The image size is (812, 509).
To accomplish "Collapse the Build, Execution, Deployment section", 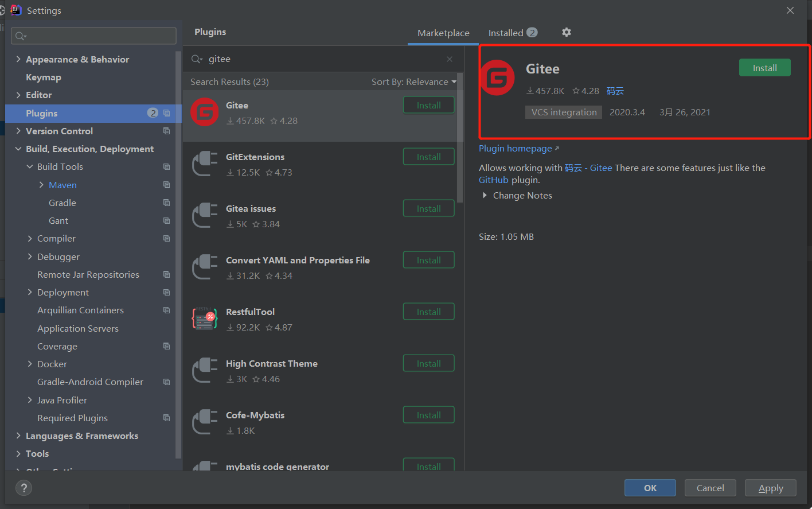I will click(18, 149).
